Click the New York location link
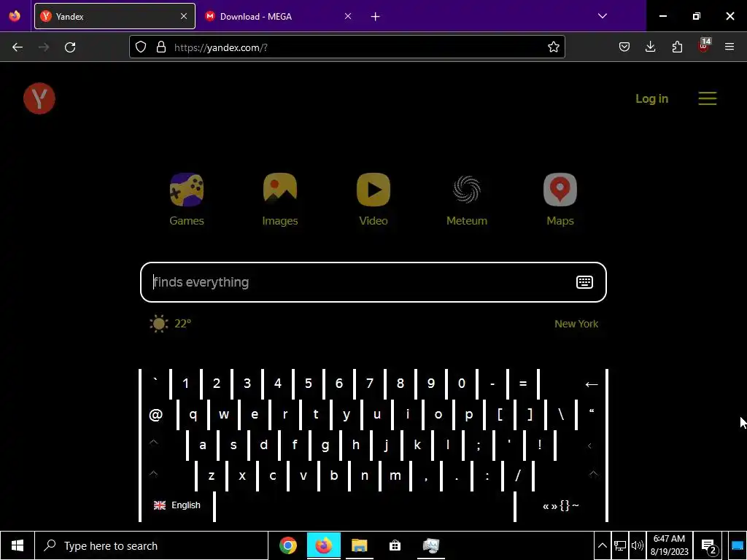 576,324
